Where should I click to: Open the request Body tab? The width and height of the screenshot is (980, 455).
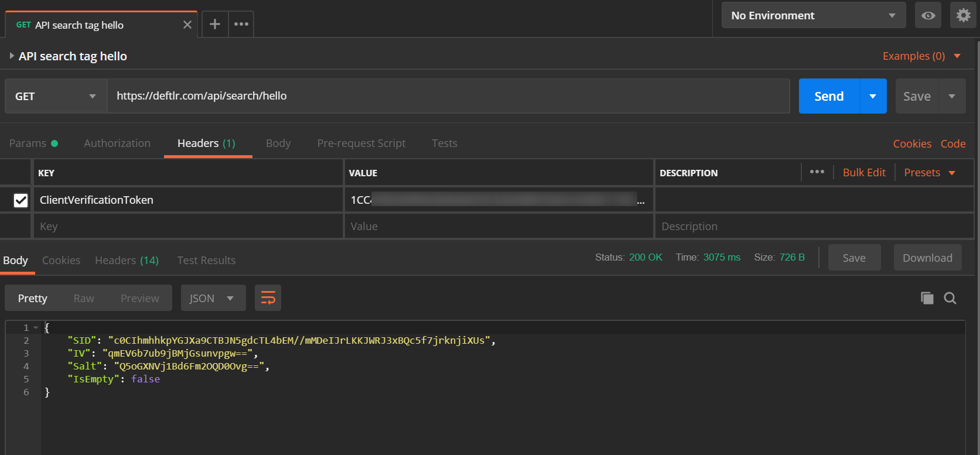(278, 143)
